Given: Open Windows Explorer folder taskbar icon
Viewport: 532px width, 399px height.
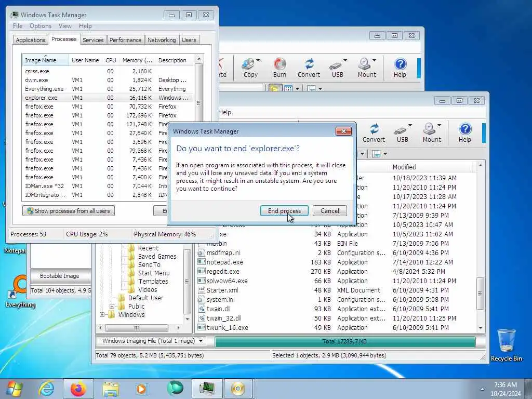Looking at the screenshot, I should click(x=110, y=389).
